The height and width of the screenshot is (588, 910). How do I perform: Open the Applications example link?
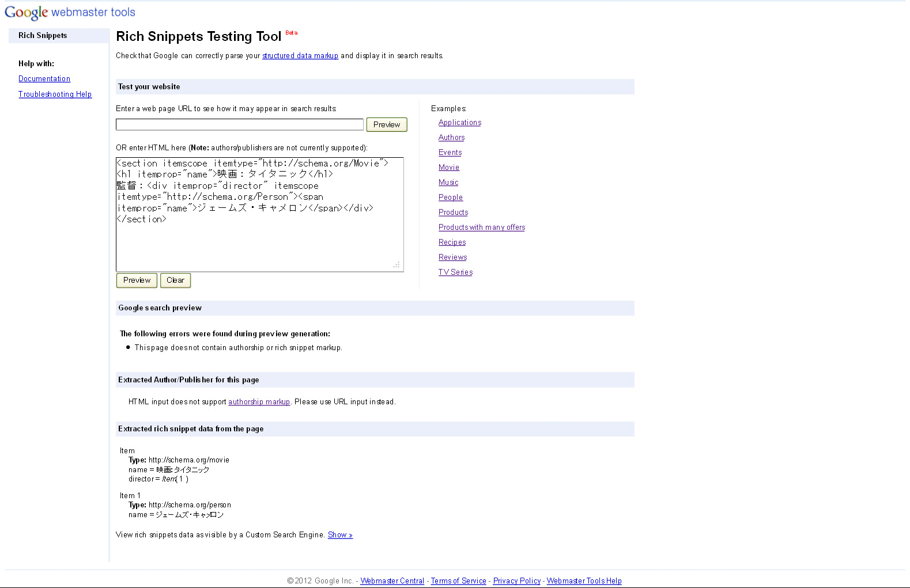[x=460, y=123]
